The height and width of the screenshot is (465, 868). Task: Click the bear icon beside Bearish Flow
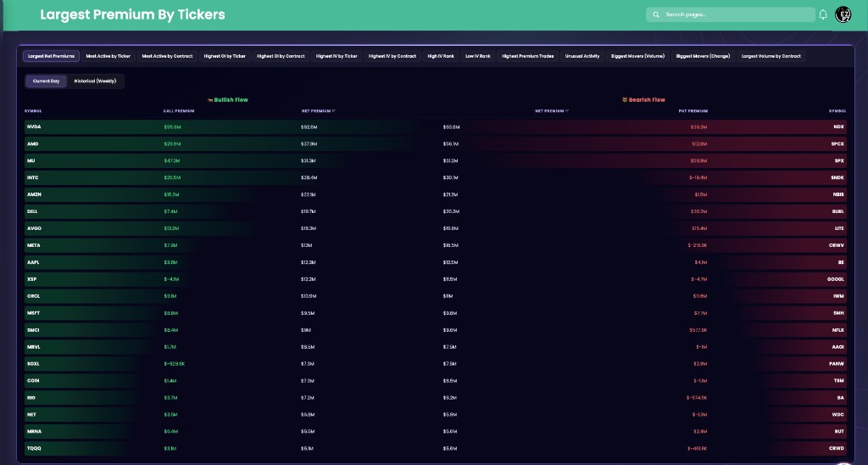click(625, 100)
